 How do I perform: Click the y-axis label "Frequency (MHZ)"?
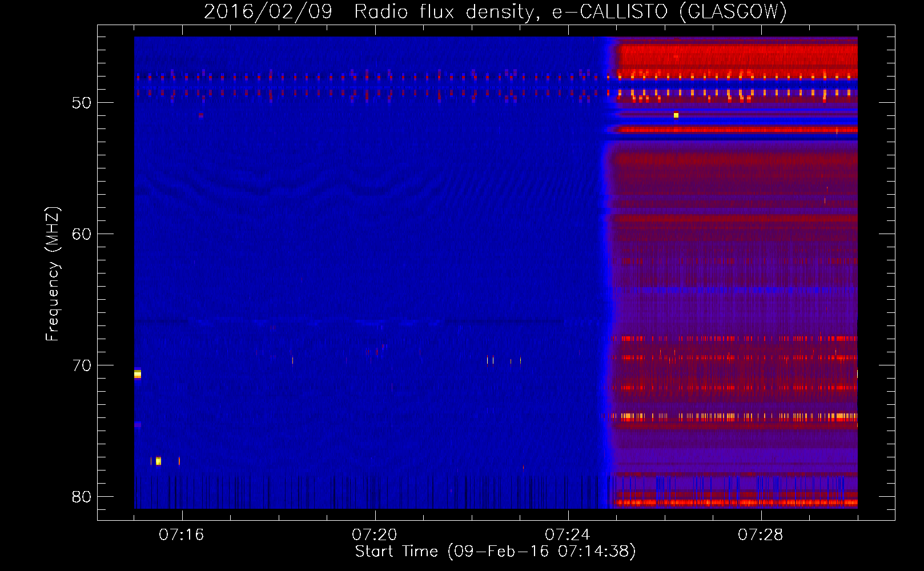click(53, 274)
